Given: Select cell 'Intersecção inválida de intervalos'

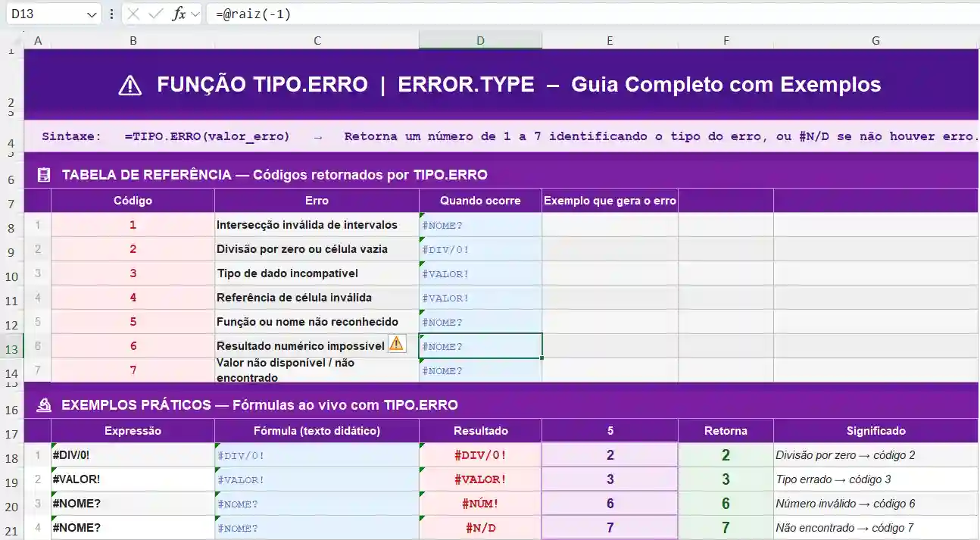Looking at the screenshot, I should pyautogui.click(x=317, y=225).
